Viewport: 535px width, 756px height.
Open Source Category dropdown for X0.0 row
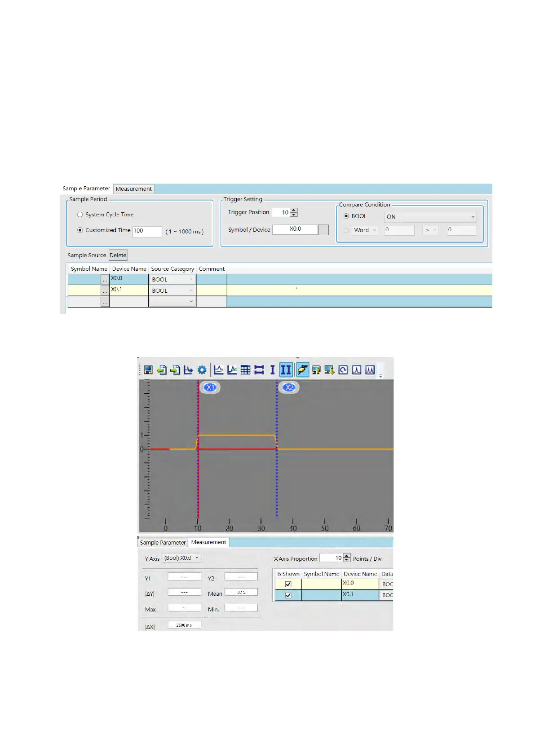point(172,279)
